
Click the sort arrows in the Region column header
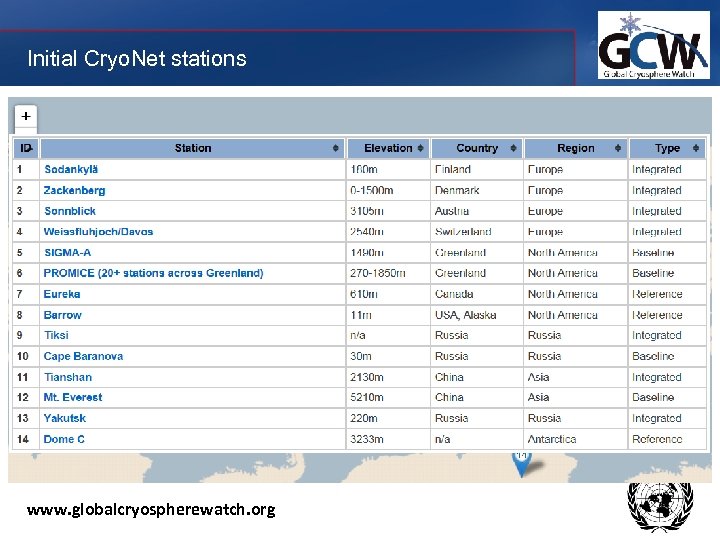pos(618,148)
